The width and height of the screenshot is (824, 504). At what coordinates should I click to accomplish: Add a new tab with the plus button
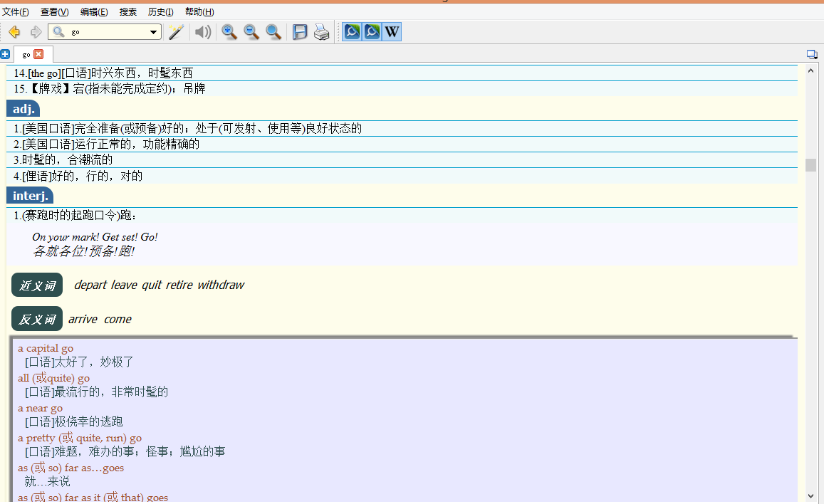coord(5,54)
